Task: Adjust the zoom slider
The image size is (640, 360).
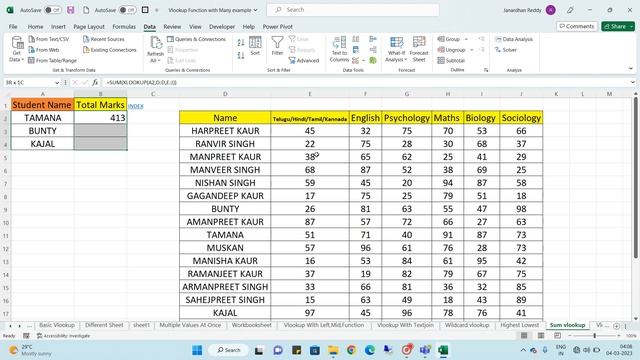Action: [594, 336]
